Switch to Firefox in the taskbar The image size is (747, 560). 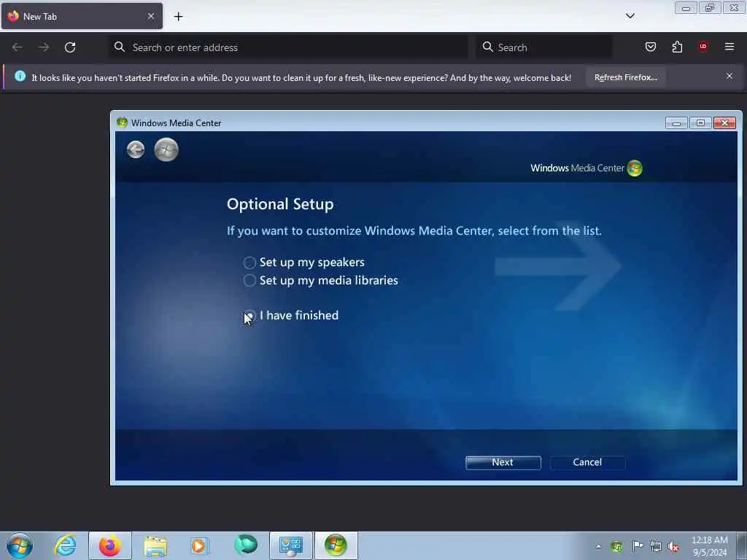pyautogui.click(x=110, y=545)
